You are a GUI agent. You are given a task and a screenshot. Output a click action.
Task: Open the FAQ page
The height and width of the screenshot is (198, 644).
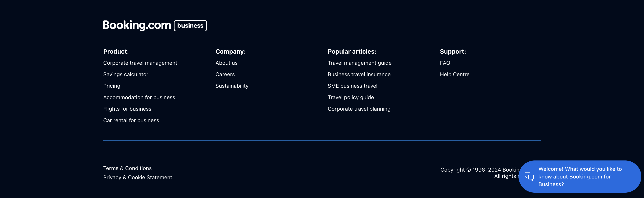coord(445,63)
